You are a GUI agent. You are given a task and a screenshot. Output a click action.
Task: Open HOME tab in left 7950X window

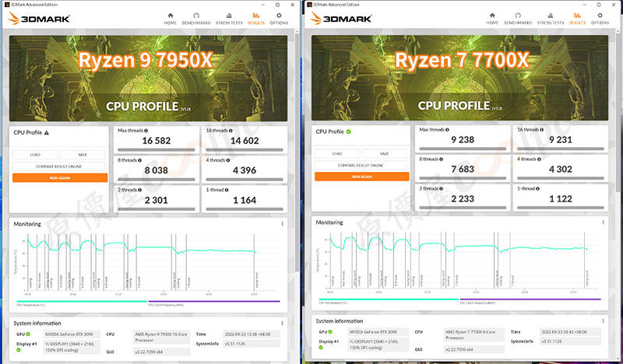(170, 19)
